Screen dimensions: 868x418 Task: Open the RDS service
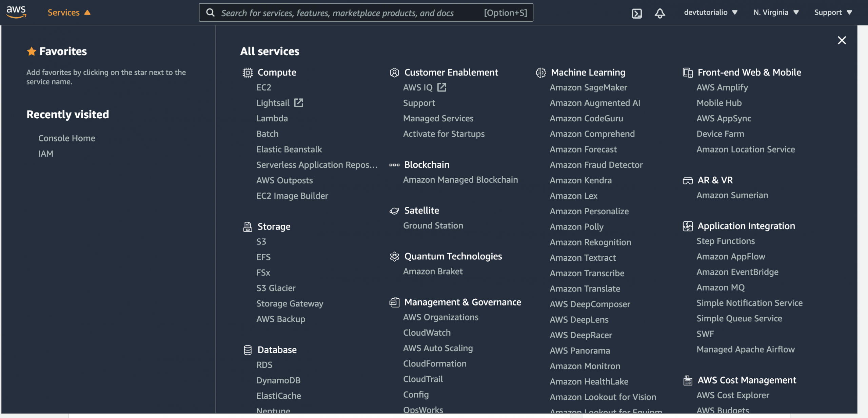[264, 365]
